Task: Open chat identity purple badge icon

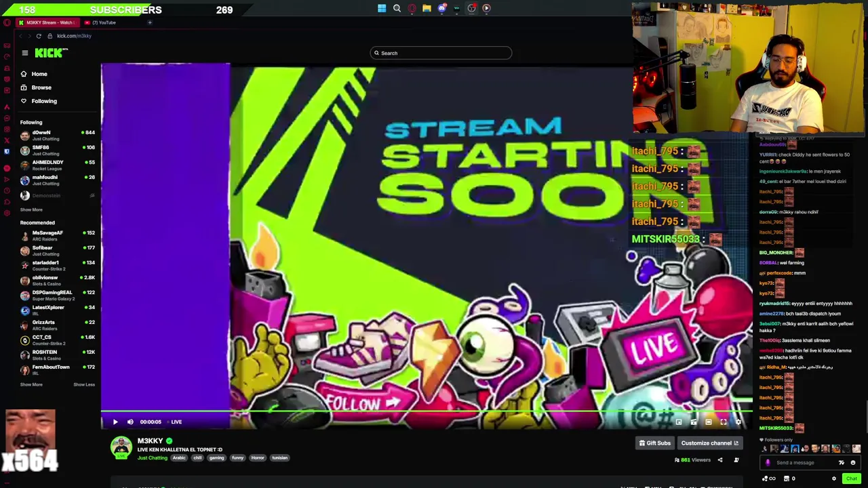Action: pyautogui.click(x=768, y=463)
